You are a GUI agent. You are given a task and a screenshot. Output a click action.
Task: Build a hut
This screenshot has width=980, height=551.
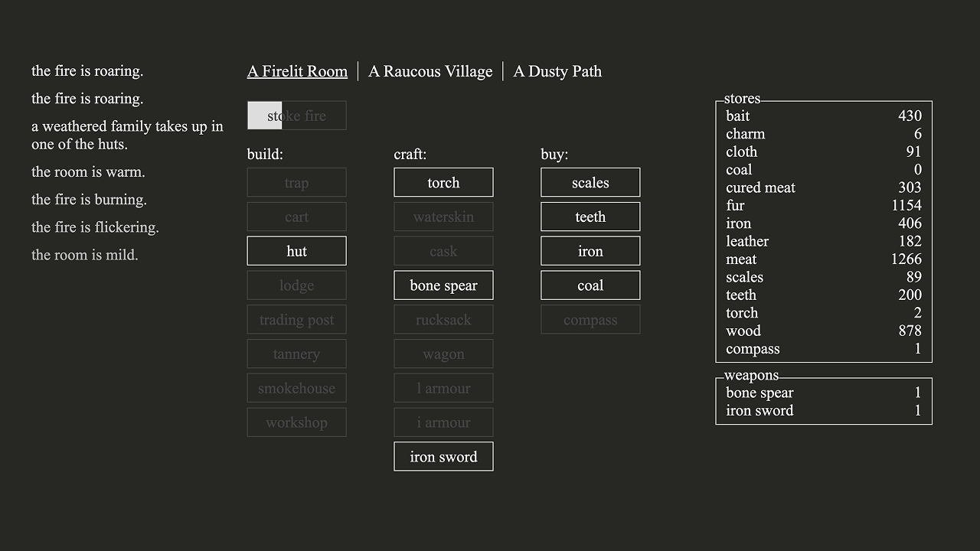[296, 251]
